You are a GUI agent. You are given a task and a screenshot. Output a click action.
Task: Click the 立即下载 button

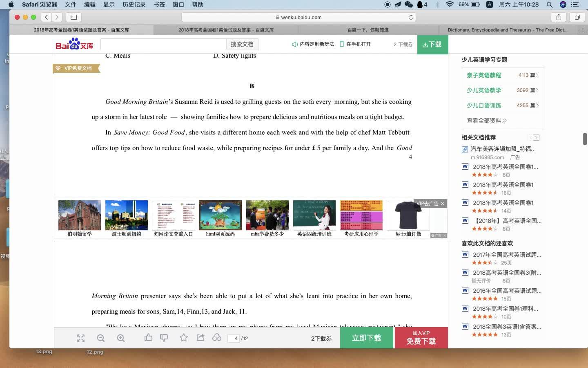[x=367, y=338]
